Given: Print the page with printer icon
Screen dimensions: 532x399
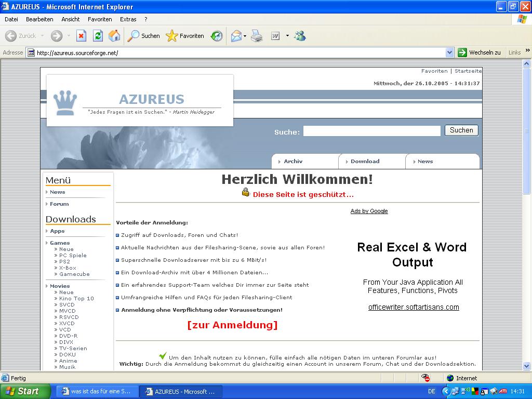Looking at the screenshot, I should click(257, 36).
